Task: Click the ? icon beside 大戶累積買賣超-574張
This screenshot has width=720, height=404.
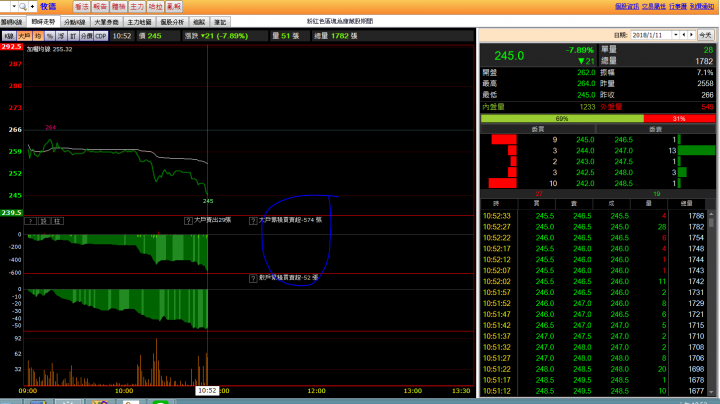Action: click(253, 221)
